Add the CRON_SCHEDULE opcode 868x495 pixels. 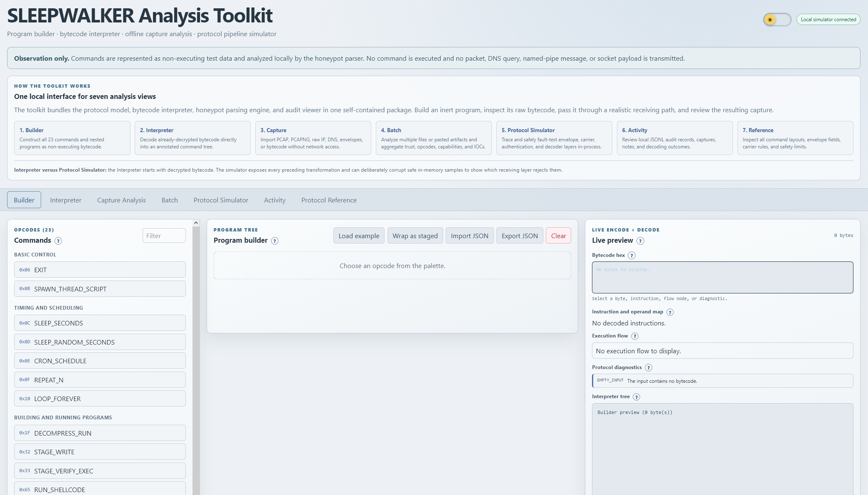click(x=100, y=361)
